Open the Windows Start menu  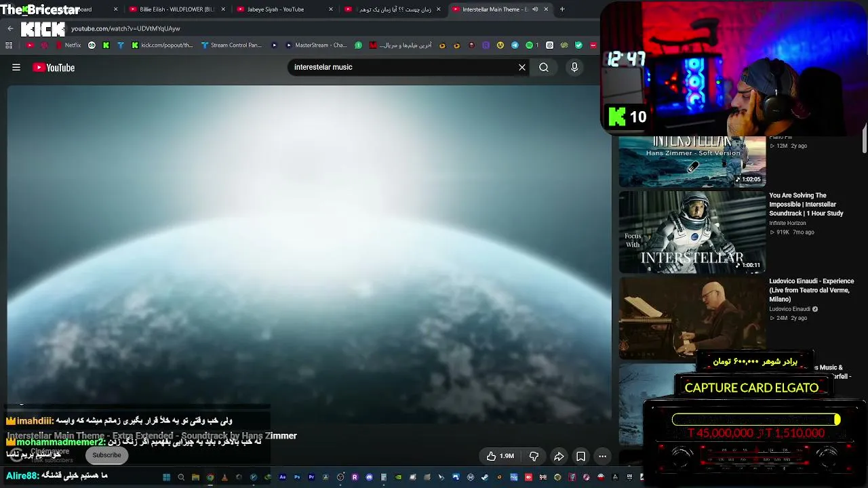166,477
